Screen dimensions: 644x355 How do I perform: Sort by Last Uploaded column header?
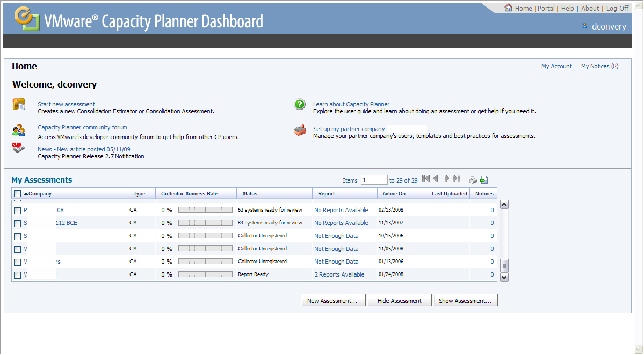[450, 193]
